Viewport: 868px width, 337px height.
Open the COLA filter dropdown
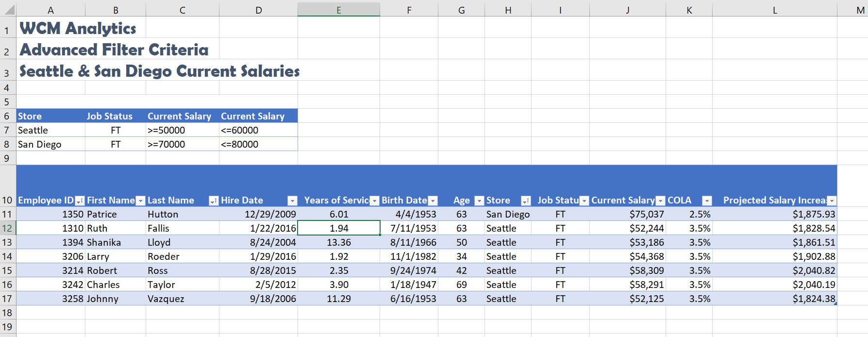707,201
